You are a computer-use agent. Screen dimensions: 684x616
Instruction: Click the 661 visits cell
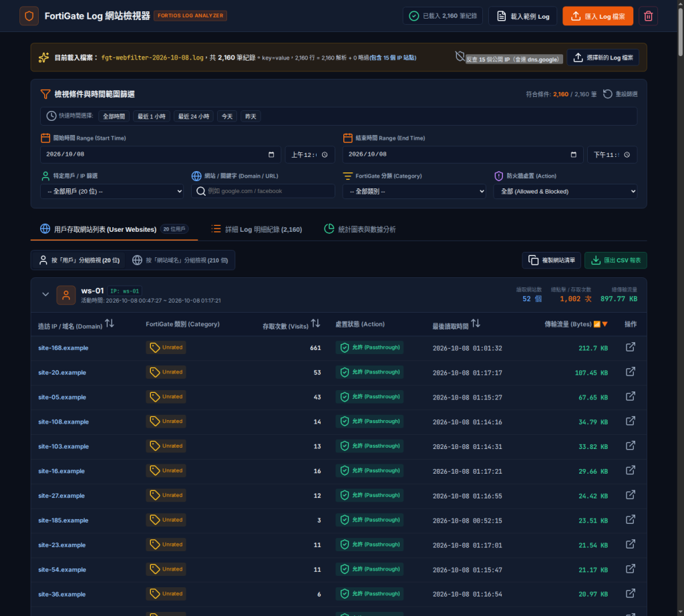(315, 348)
